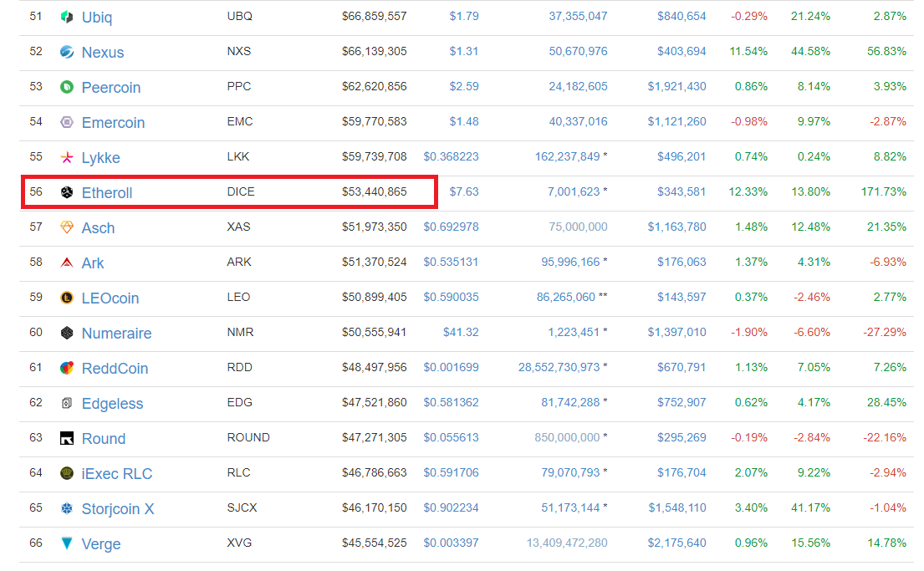Open the Ark name link
Screen dimensions: 924x571
[93, 263]
